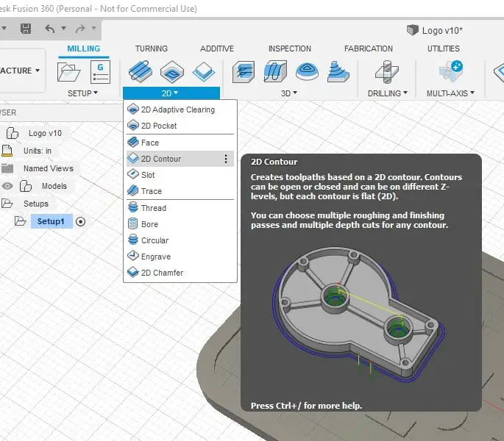Click the 3D Pocket Clearing toolbar icon
This screenshot has width=504, height=441.
click(x=275, y=71)
